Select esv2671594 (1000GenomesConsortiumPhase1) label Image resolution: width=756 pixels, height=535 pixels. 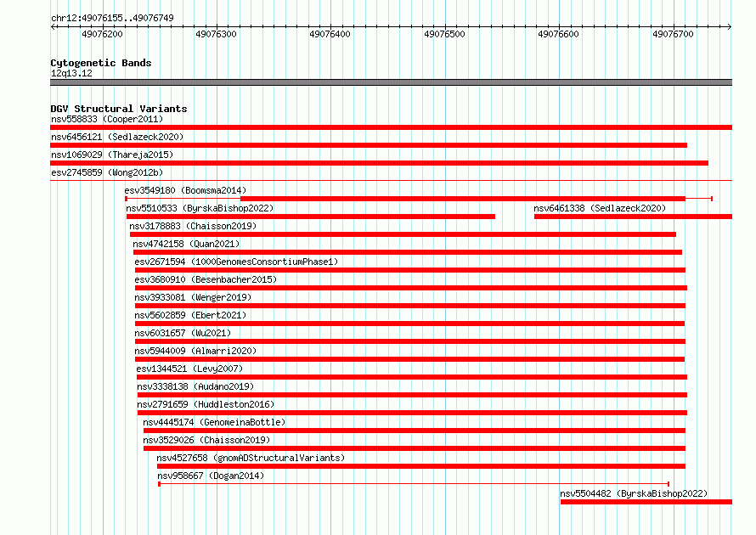point(236,262)
